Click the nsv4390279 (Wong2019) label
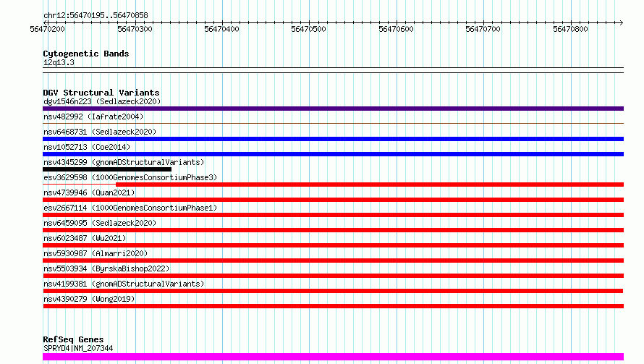Viewport: 644px width, 364px height. [89, 299]
